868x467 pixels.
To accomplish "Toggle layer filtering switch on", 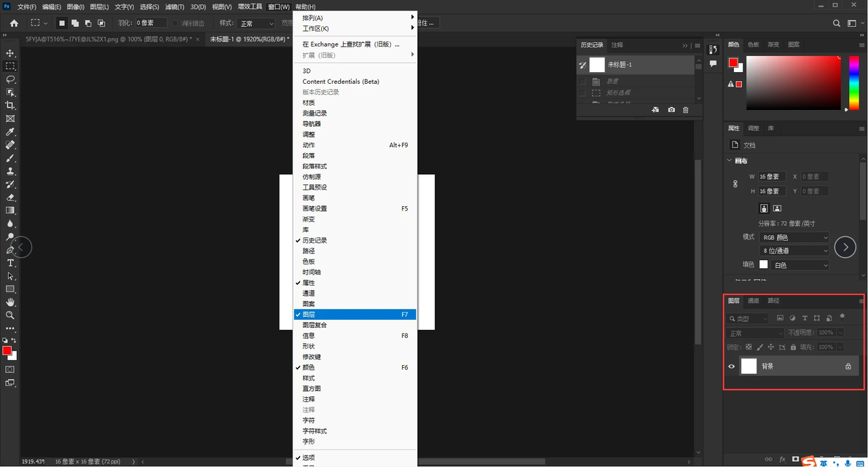I will (x=842, y=318).
